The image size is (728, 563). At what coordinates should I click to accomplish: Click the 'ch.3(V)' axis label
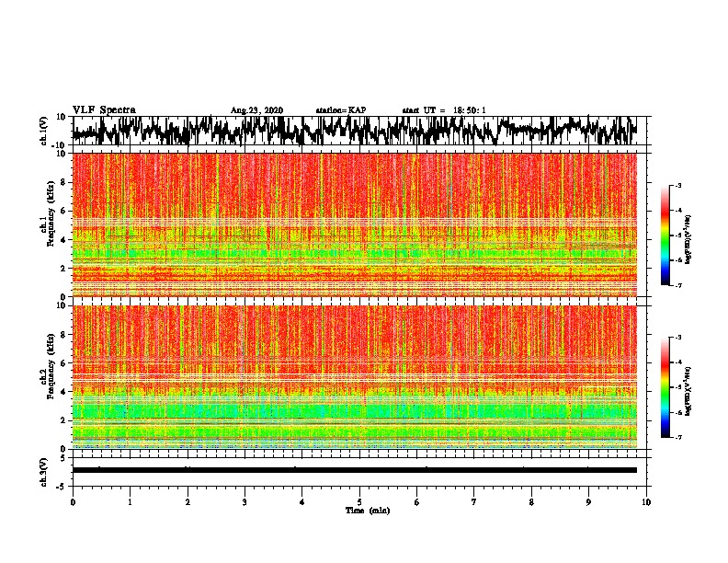[44, 472]
